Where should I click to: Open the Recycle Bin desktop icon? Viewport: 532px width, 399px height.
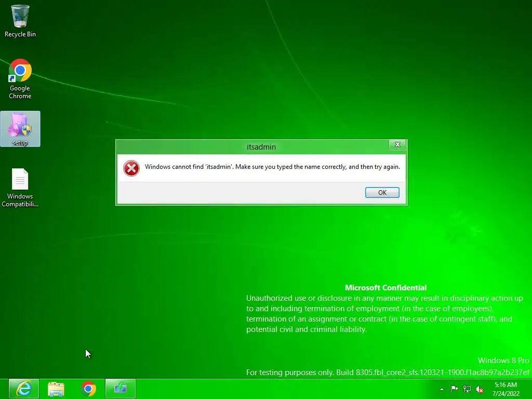[x=20, y=21]
